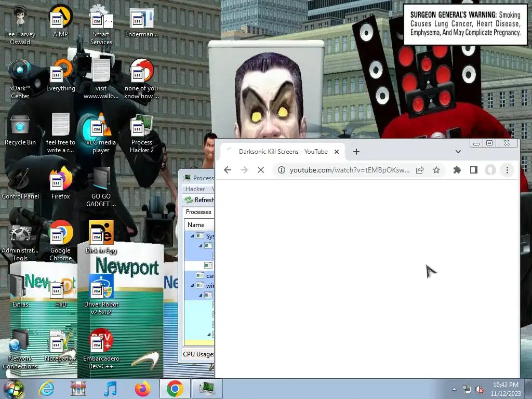Click CPU Usage in Process Hacker status bar
This screenshot has height=399, width=532.
[198, 354]
